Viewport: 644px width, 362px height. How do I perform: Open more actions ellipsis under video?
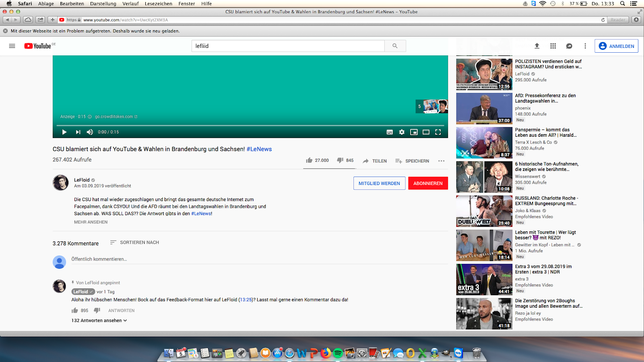(x=442, y=161)
